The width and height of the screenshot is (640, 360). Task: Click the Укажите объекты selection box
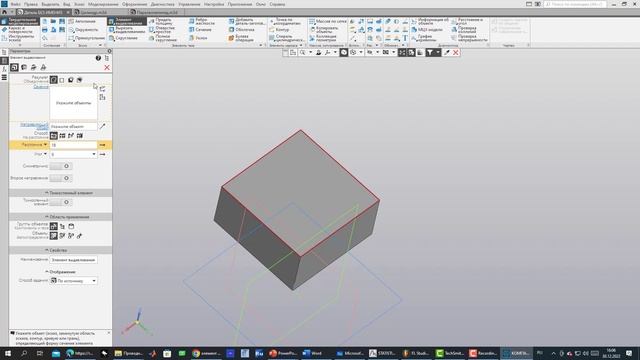coord(73,103)
